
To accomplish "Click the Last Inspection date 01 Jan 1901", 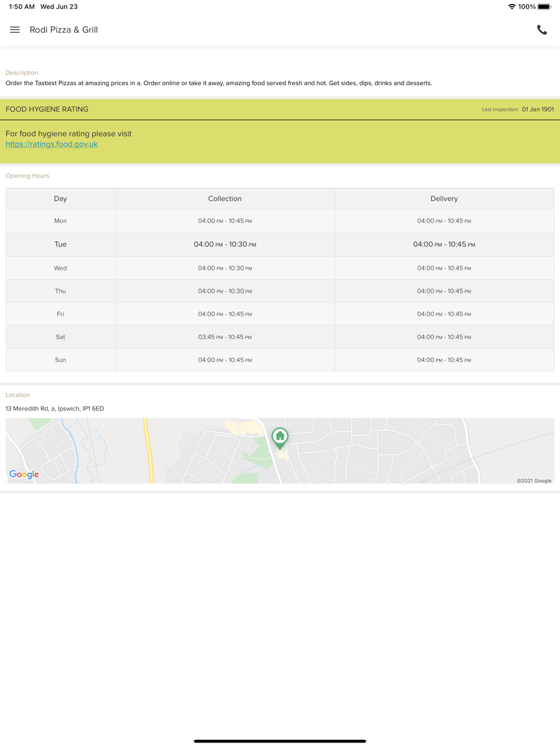I will (538, 109).
